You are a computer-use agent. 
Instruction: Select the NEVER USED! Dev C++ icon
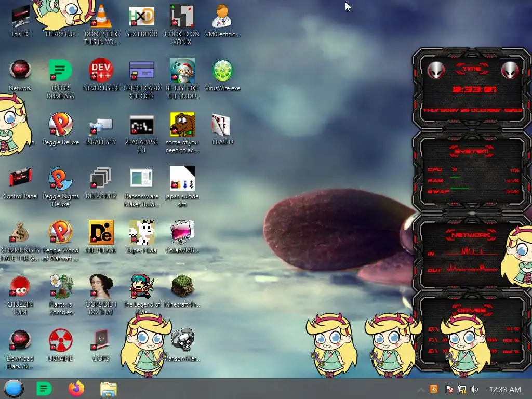[x=101, y=75]
